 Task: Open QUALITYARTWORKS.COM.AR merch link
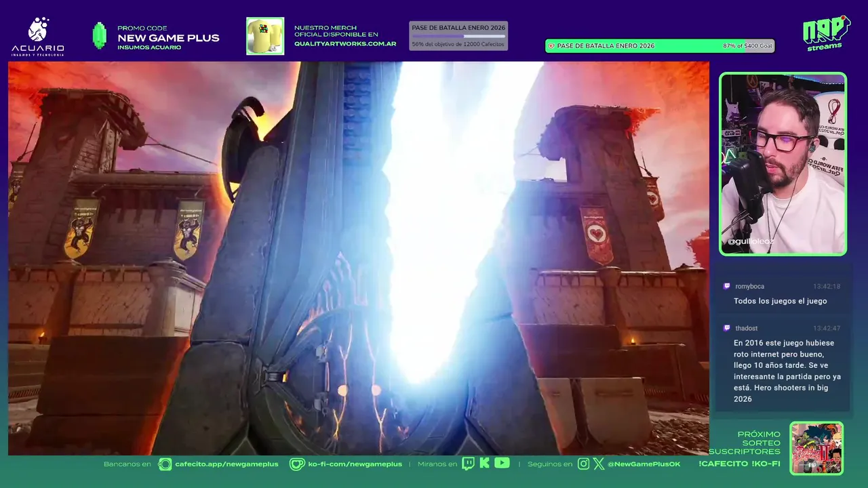[345, 43]
